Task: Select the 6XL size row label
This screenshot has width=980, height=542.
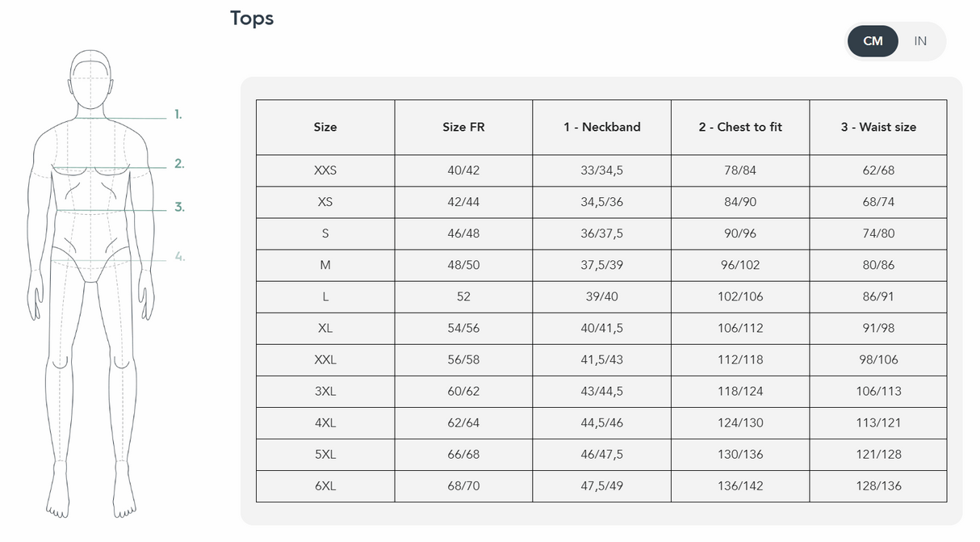Action: [325, 485]
